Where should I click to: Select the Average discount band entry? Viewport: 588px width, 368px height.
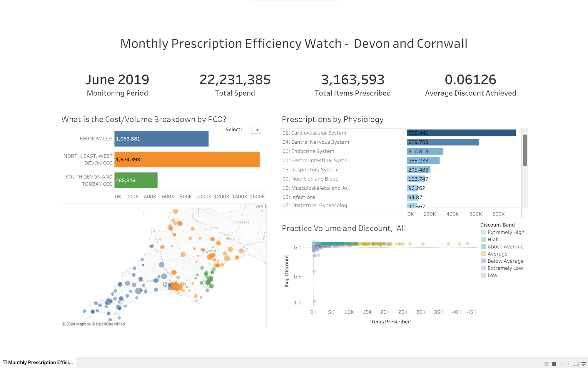point(497,254)
